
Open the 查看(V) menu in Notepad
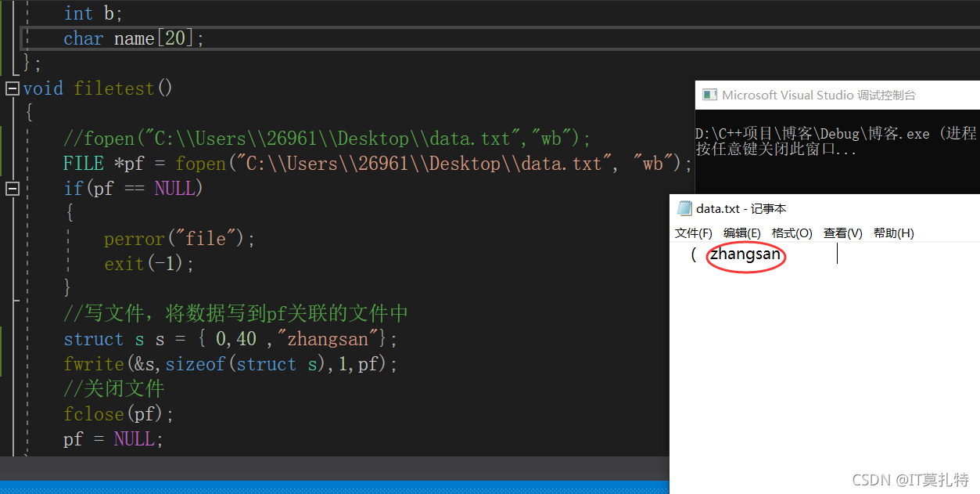[843, 233]
